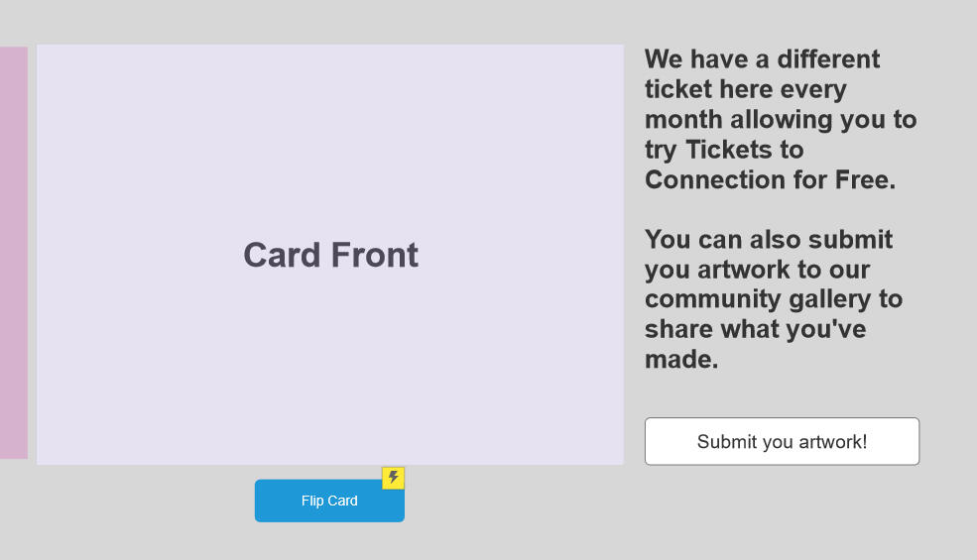Click the word "Card" on the card
This screenshot has height=560, width=977.
[x=282, y=255]
